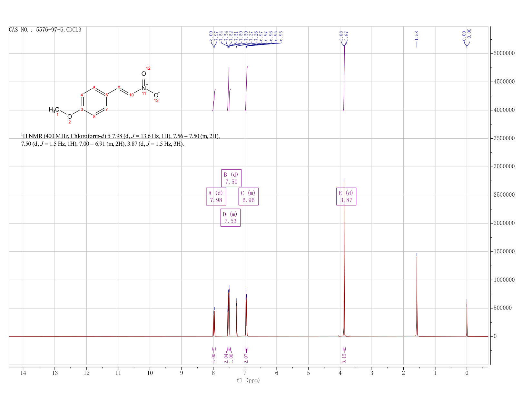Click the y-axis label 2500000
The height and width of the screenshot is (411, 532).
[504, 195]
